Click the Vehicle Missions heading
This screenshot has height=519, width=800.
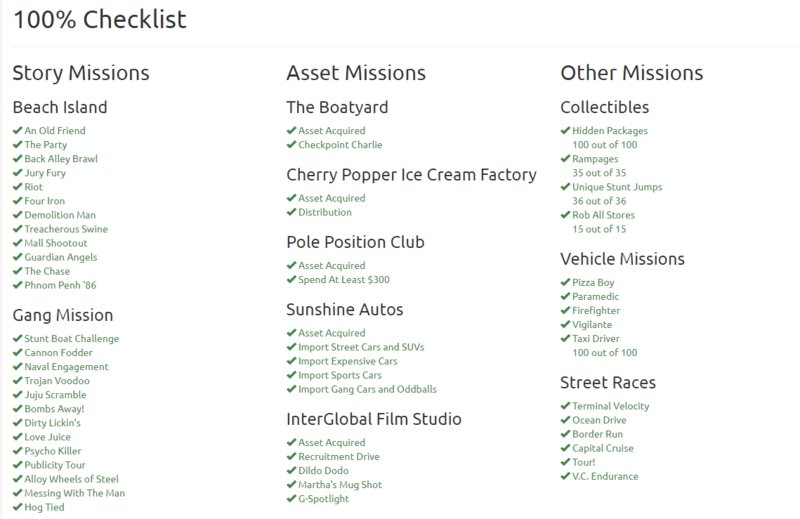pos(622,259)
